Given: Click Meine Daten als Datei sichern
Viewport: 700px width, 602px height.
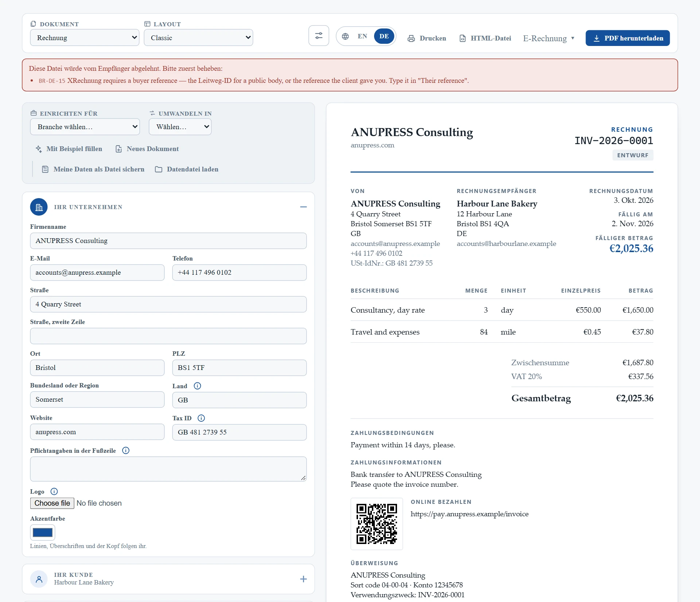Looking at the screenshot, I should tap(93, 169).
